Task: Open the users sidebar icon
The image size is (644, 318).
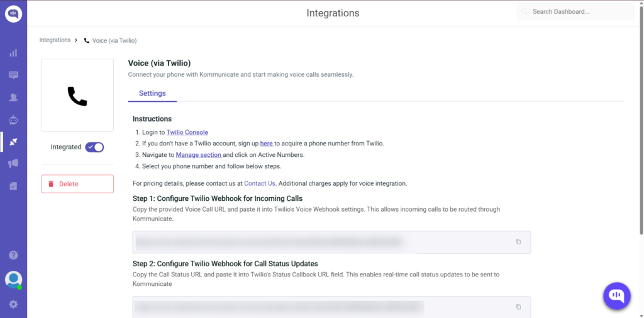Action: [14, 98]
